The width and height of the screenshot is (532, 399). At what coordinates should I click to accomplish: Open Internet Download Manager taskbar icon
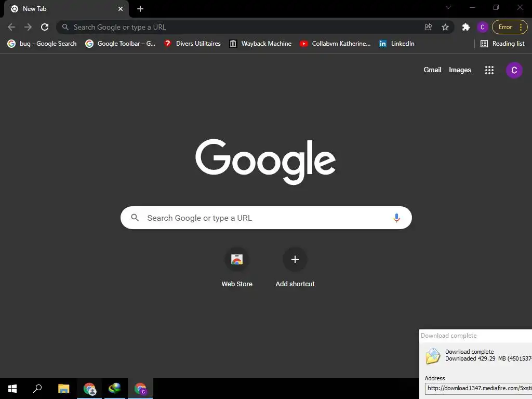pos(115,389)
